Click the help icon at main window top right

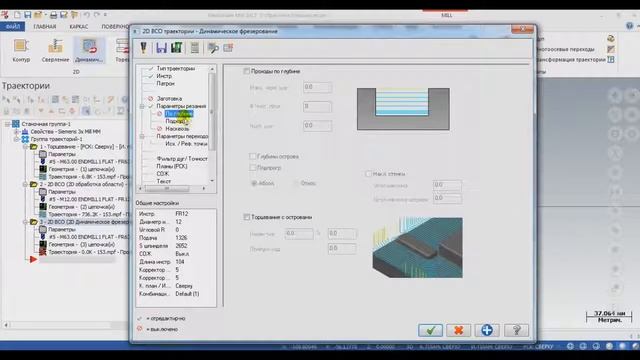coord(629,26)
